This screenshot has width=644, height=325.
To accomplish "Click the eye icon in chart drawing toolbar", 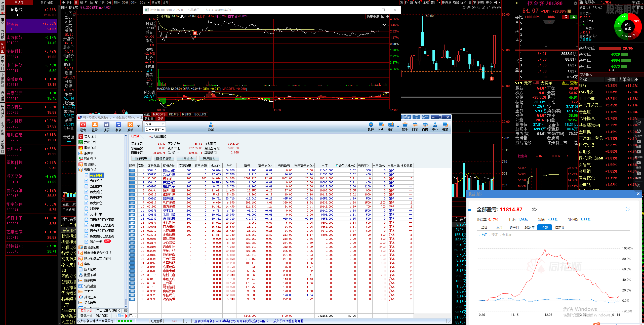I will tap(463, 8).
